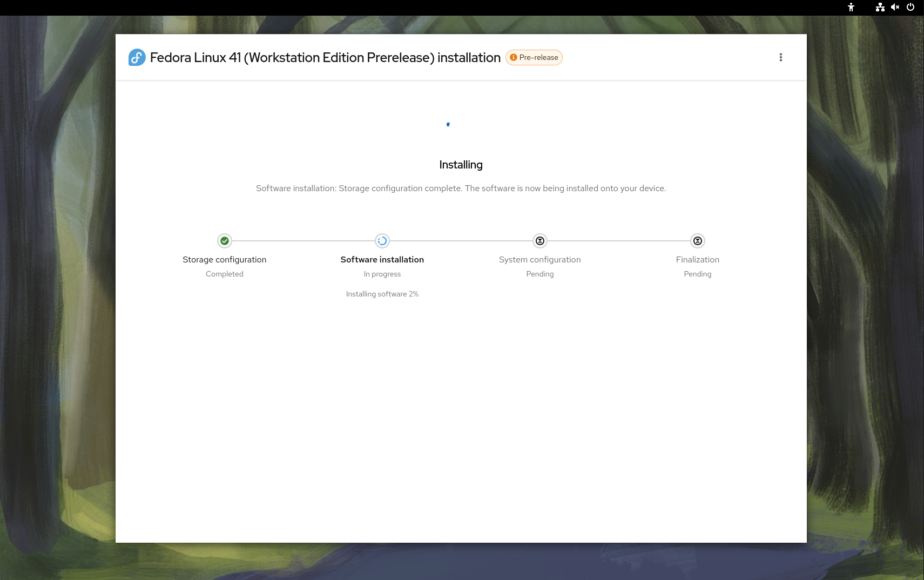The width and height of the screenshot is (924, 580).
Task: Click the Finalization pending hourglass icon
Action: (x=698, y=241)
